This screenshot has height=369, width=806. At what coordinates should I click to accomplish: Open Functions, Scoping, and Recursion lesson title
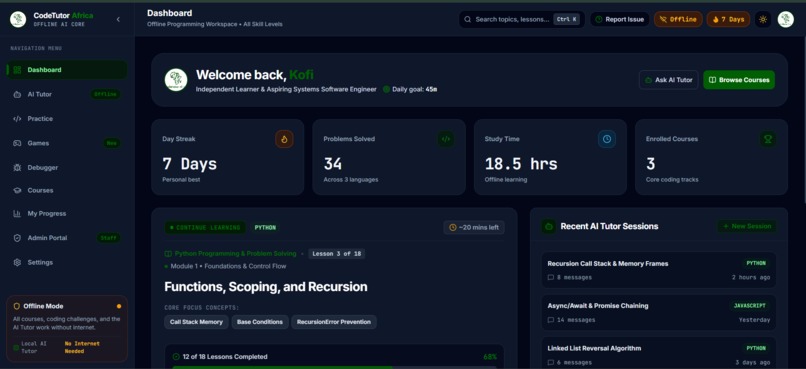266,287
